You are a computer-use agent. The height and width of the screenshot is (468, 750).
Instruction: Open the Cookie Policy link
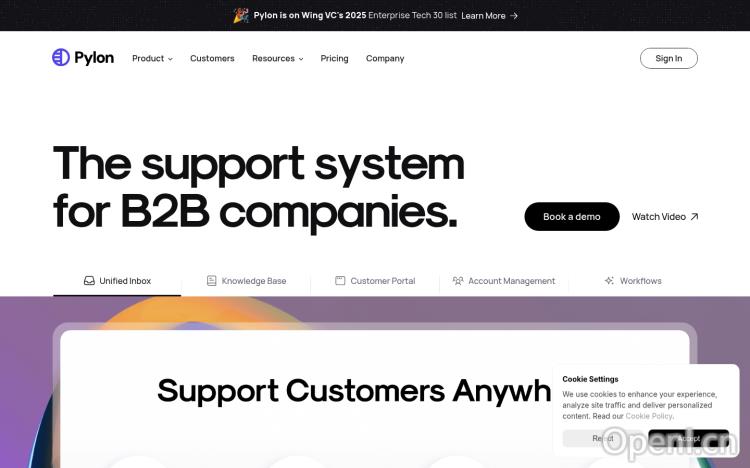pos(649,416)
